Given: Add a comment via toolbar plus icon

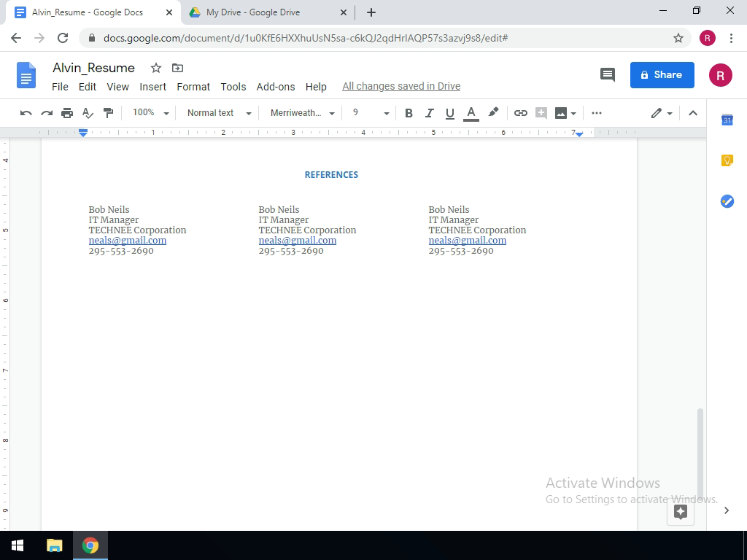Looking at the screenshot, I should coord(541,113).
